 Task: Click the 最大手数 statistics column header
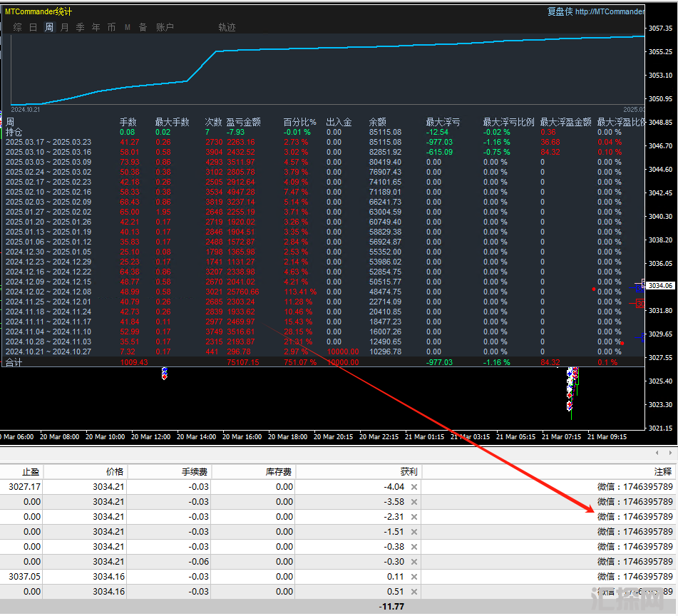[x=172, y=122]
